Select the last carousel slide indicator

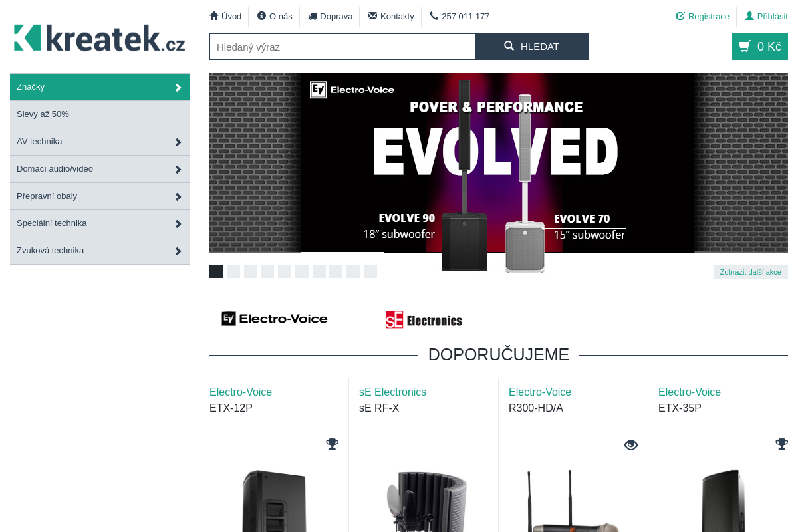click(x=370, y=271)
